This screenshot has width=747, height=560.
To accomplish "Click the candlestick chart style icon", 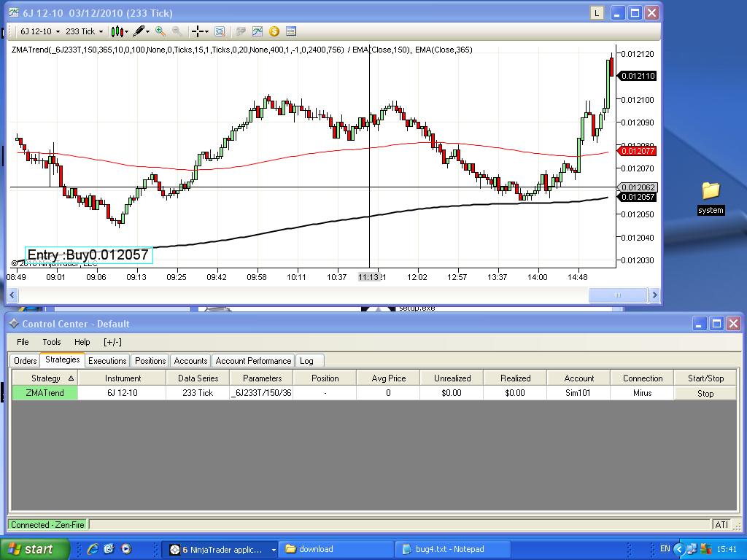I will click(x=117, y=31).
